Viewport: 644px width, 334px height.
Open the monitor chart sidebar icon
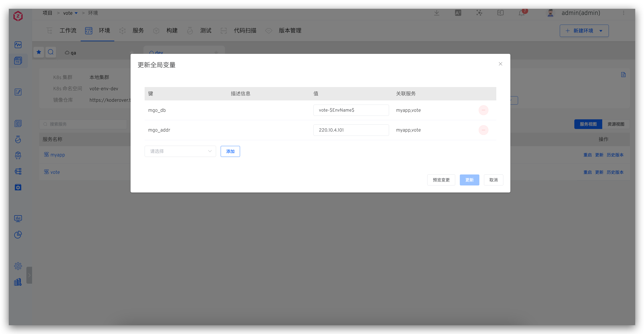click(18, 218)
